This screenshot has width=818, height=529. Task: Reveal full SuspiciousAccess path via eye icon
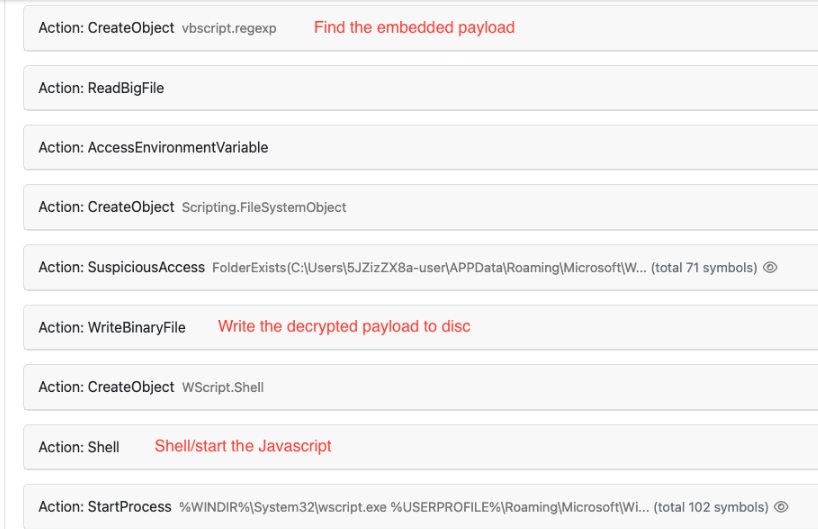click(770, 268)
